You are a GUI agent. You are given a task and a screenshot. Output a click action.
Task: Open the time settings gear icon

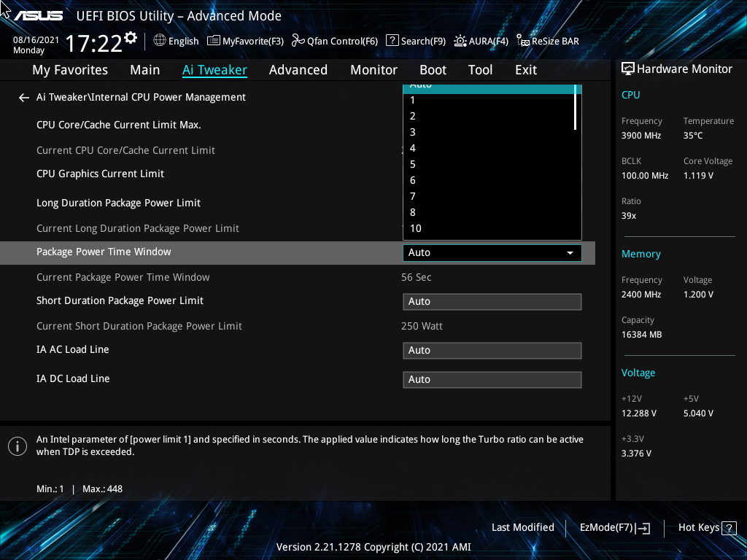coord(131,38)
